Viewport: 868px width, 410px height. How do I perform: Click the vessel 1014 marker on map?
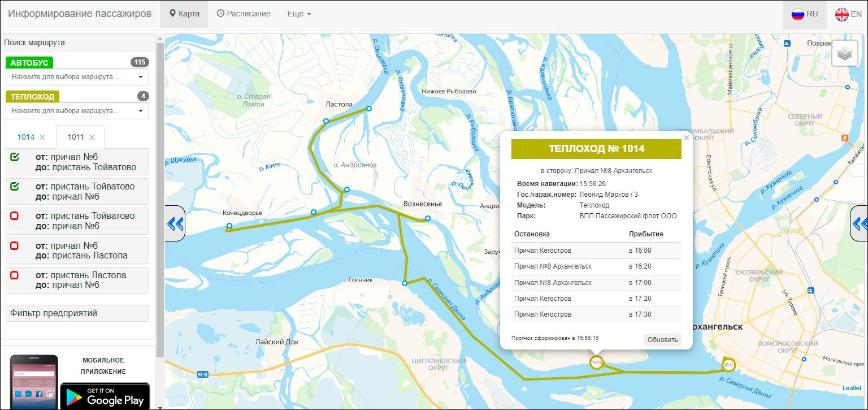click(x=596, y=362)
